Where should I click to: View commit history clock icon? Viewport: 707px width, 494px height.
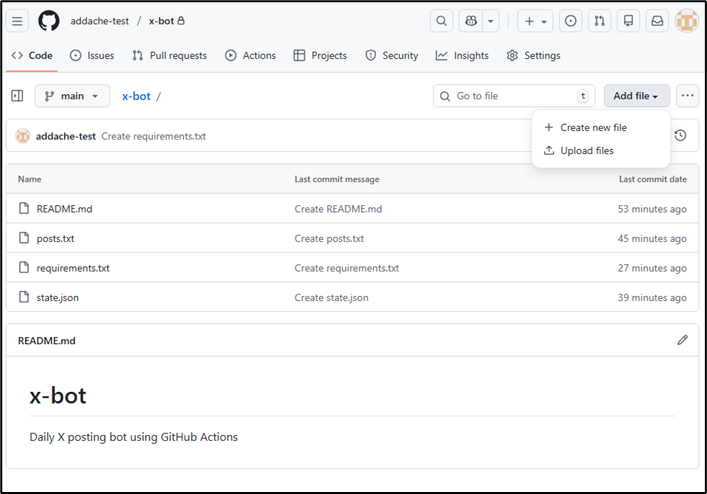(x=680, y=135)
